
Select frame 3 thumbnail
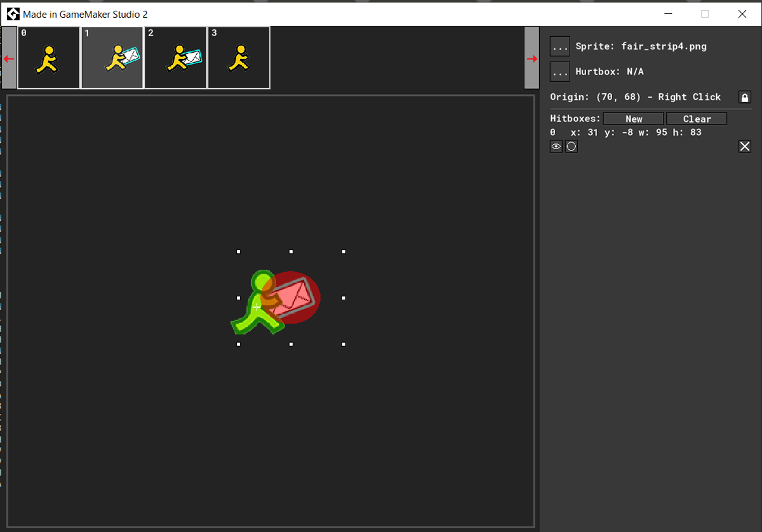pos(239,58)
